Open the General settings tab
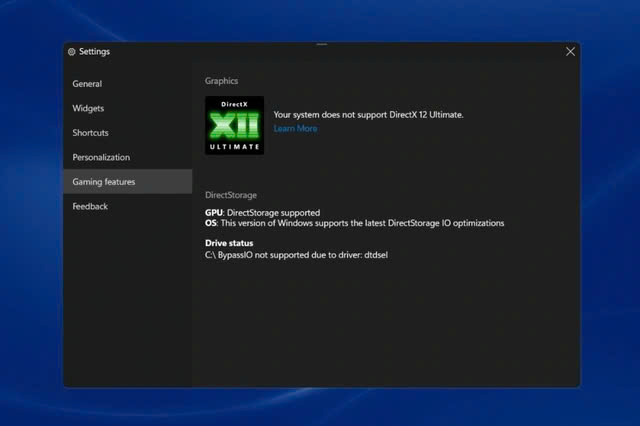 point(87,84)
